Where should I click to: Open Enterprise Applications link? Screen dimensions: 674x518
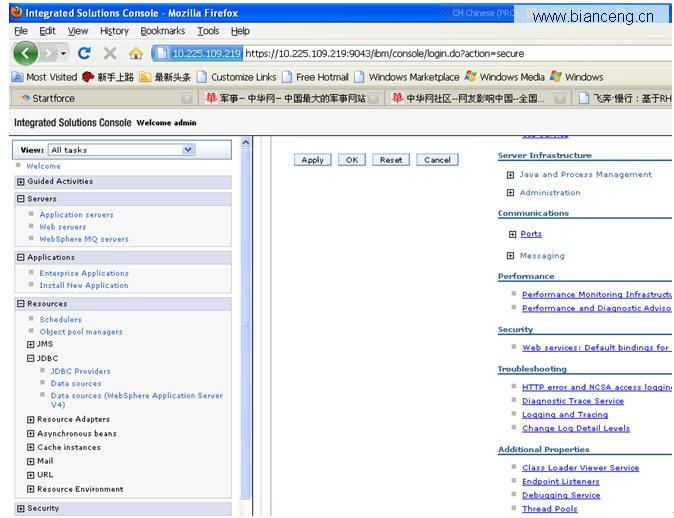84,273
